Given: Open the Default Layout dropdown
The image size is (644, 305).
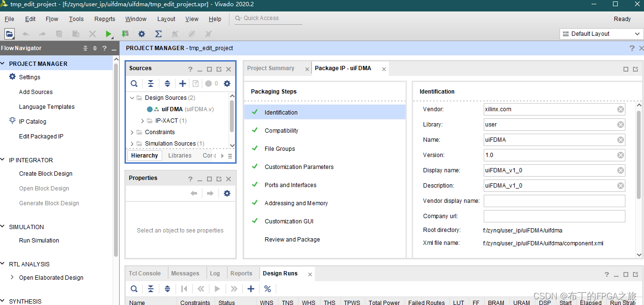Looking at the screenshot, I should [x=601, y=34].
